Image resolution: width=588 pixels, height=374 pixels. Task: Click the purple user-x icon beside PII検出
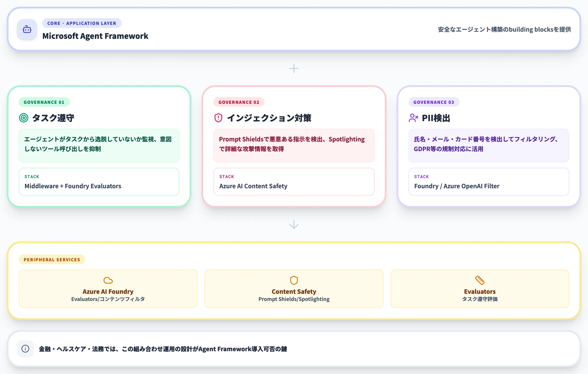[x=413, y=118]
